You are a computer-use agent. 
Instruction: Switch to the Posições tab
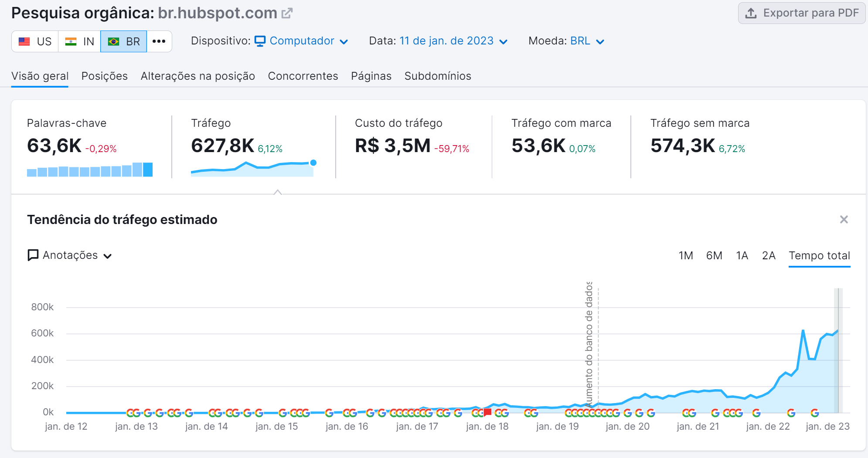(x=104, y=76)
